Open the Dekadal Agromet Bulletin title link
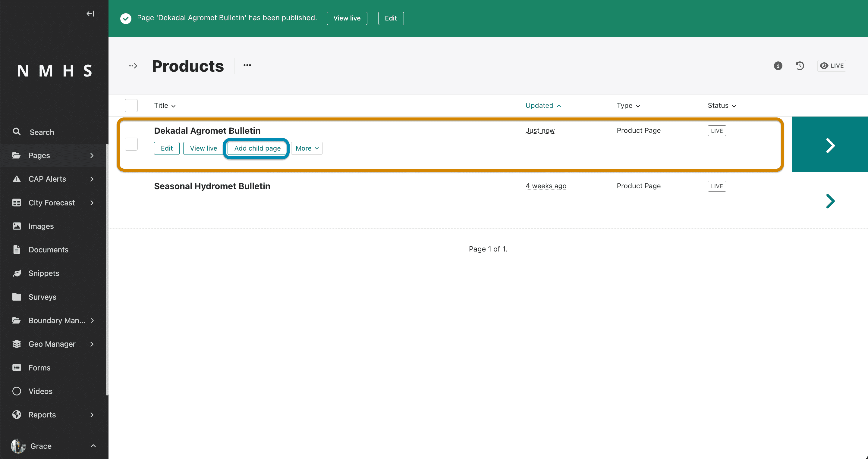The height and width of the screenshot is (459, 868). [x=207, y=130]
